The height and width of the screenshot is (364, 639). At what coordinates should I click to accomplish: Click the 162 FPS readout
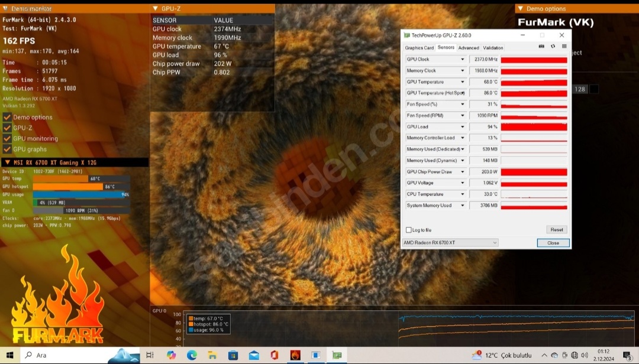pyautogui.click(x=19, y=41)
